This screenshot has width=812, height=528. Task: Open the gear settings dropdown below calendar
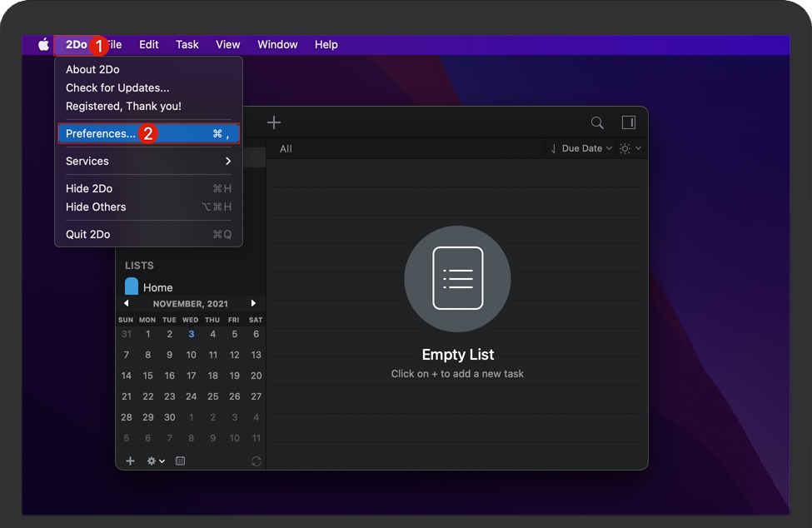click(156, 461)
